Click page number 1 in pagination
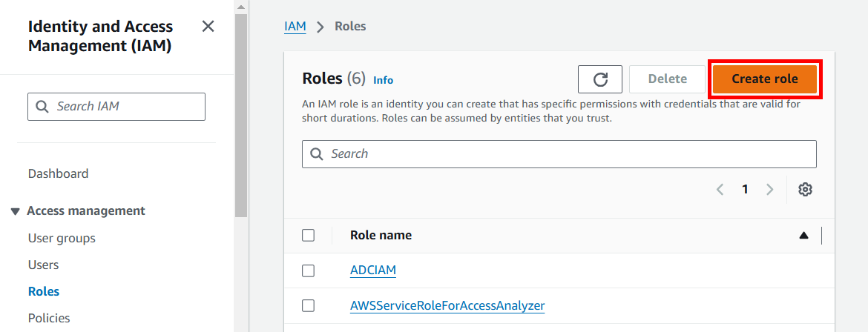Image resolution: width=868 pixels, height=332 pixels. pyautogui.click(x=745, y=189)
